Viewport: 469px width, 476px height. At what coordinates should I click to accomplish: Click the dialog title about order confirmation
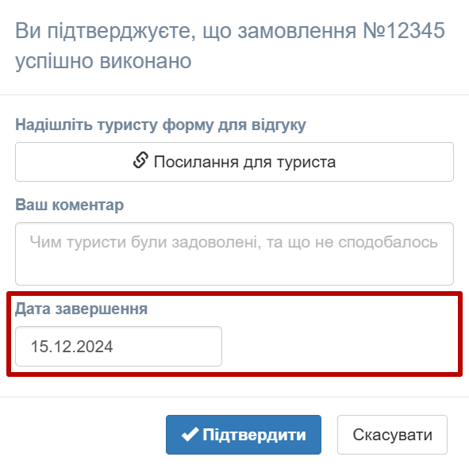click(x=230, y=46)
